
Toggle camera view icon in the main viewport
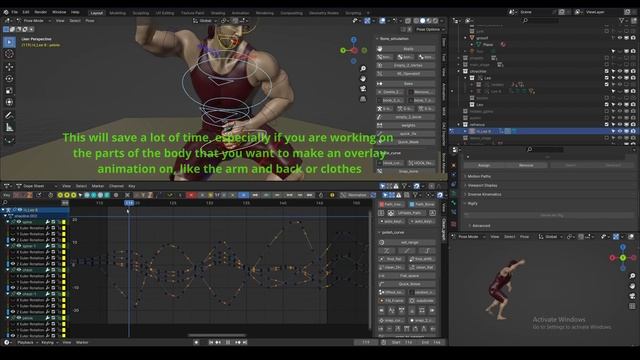pos(363,89)
